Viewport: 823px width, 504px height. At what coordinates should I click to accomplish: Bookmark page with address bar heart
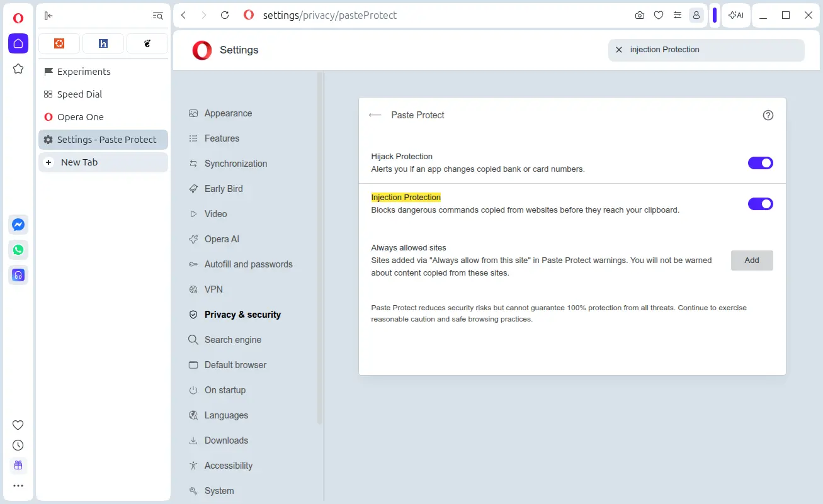(659, 16)
